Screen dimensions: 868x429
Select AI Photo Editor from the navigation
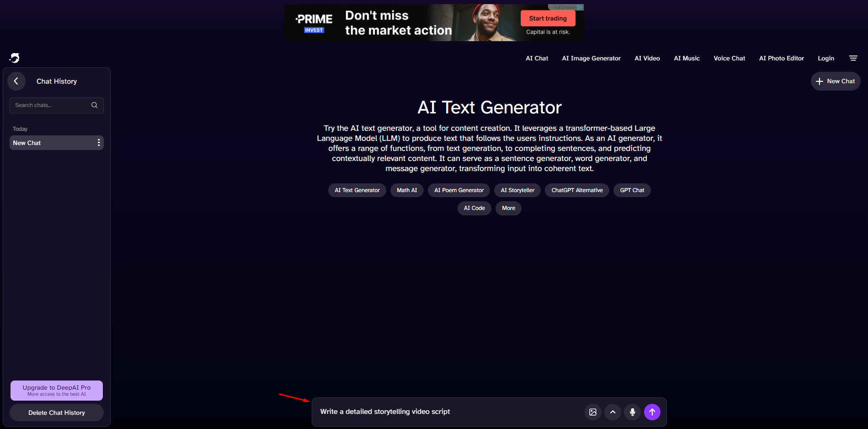(x=781, y=58)
